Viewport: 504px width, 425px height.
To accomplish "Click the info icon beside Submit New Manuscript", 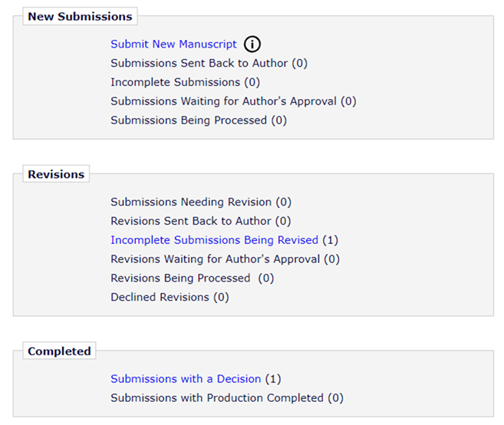I will click(252, 44).
